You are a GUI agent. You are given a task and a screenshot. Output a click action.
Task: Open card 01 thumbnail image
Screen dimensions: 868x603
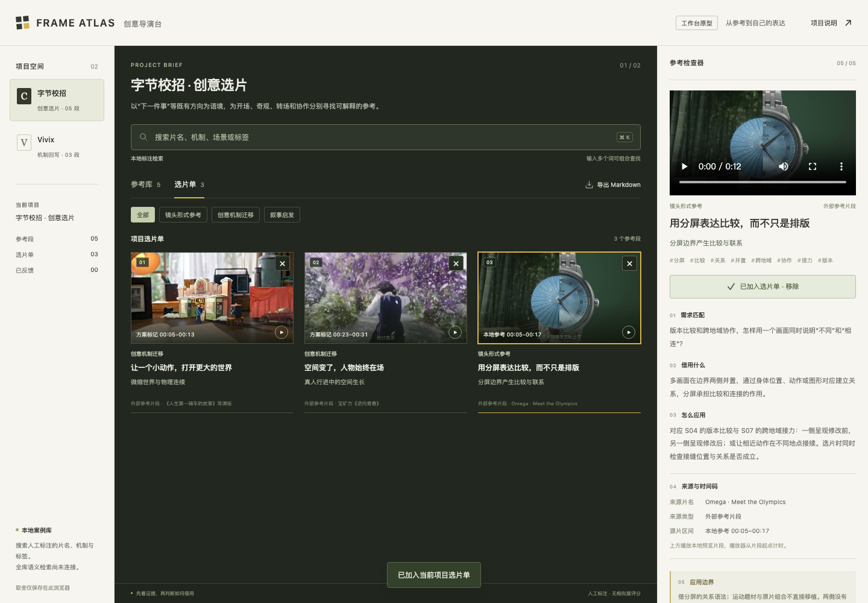[212, 298]
